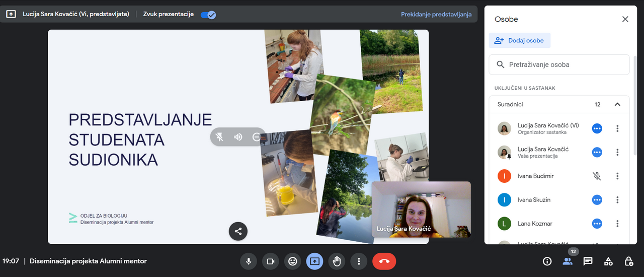The width and height of the screenshot is (644, 277).
Task: Click the present screen button in the call toolbar
Action: [x=314, y=261]
